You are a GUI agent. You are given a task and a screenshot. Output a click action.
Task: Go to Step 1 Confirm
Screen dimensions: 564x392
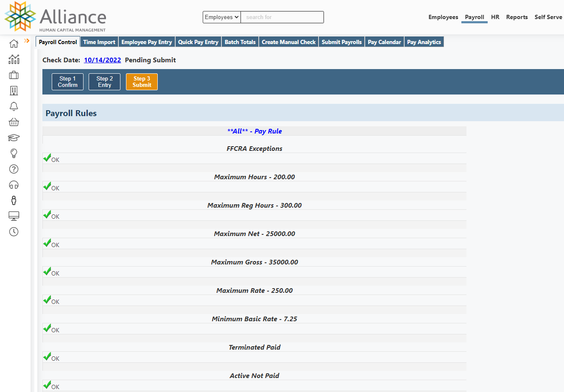[x=67, y=82]
